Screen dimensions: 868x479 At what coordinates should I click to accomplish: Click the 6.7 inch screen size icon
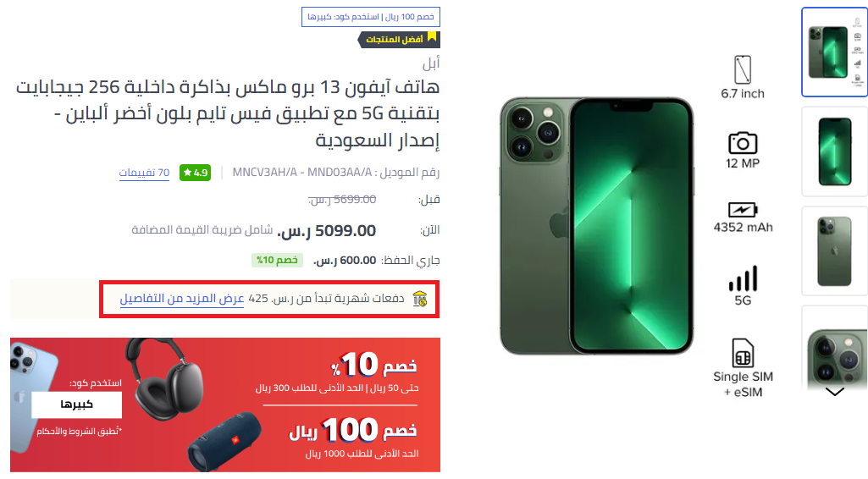(743, 69)
